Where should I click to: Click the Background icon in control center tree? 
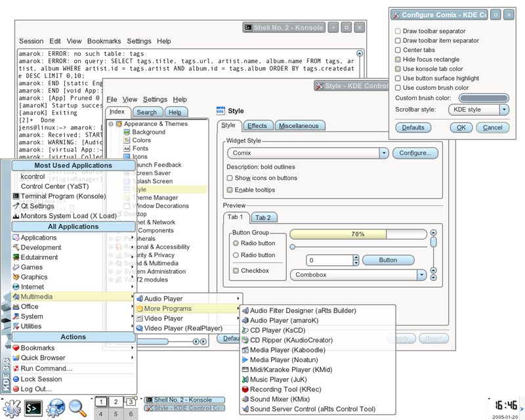coord(127,132)
